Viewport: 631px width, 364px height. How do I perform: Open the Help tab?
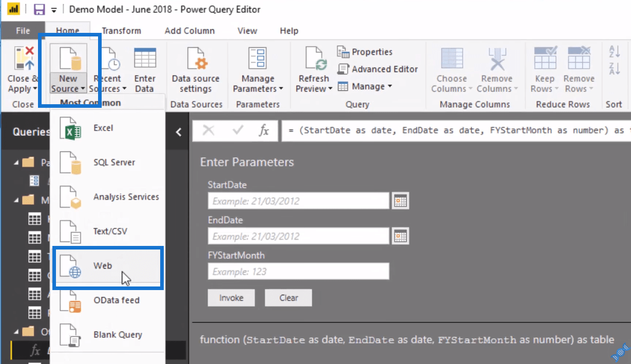pyautogui.click(x=289, y=31)
